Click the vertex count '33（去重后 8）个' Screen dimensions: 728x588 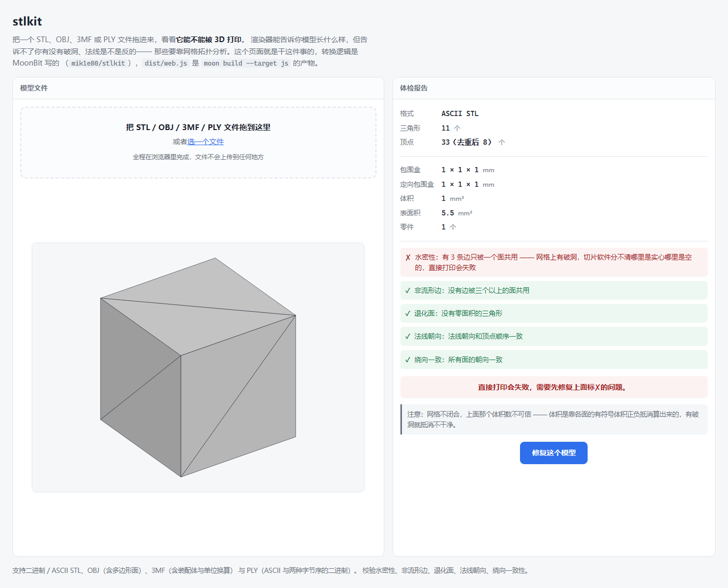pyautogui.click(x=473, y=142)
